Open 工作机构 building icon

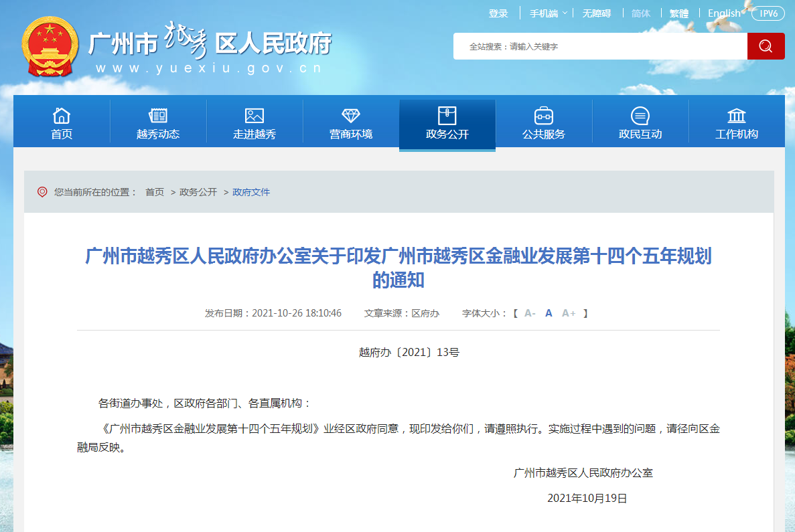737,116
